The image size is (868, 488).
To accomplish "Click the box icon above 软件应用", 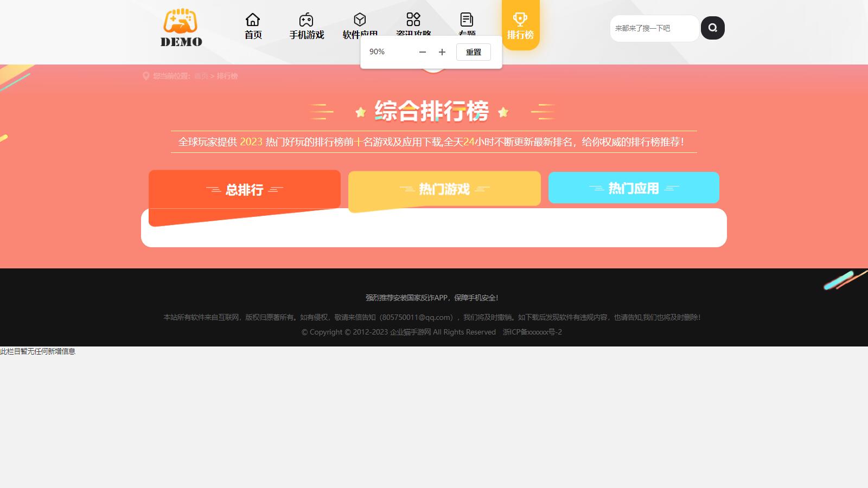I will tap(360, 20).
